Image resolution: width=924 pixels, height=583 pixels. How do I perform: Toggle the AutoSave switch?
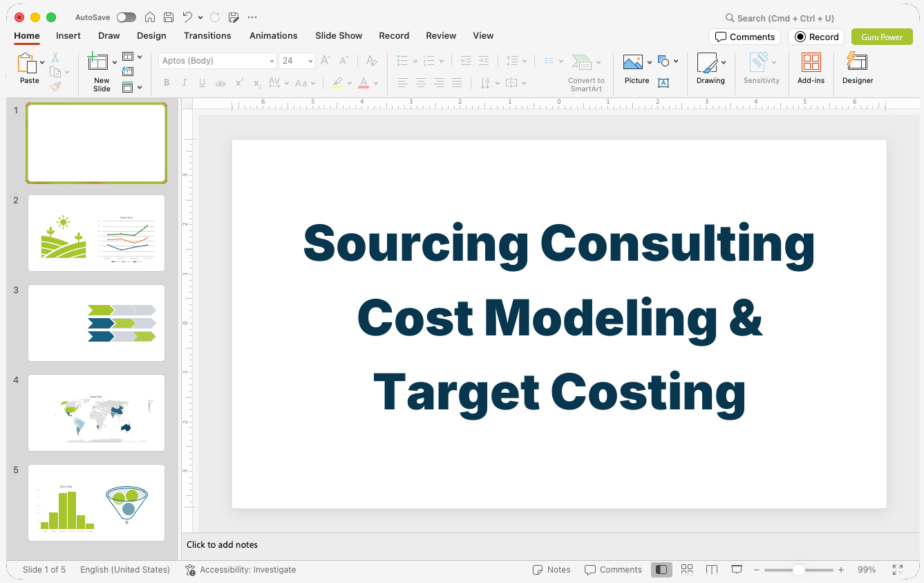click(126, 17)
